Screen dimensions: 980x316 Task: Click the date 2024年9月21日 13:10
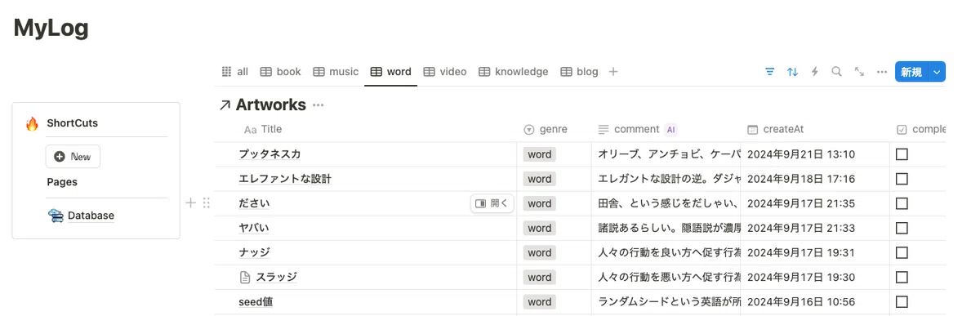[x=801, y=154]
